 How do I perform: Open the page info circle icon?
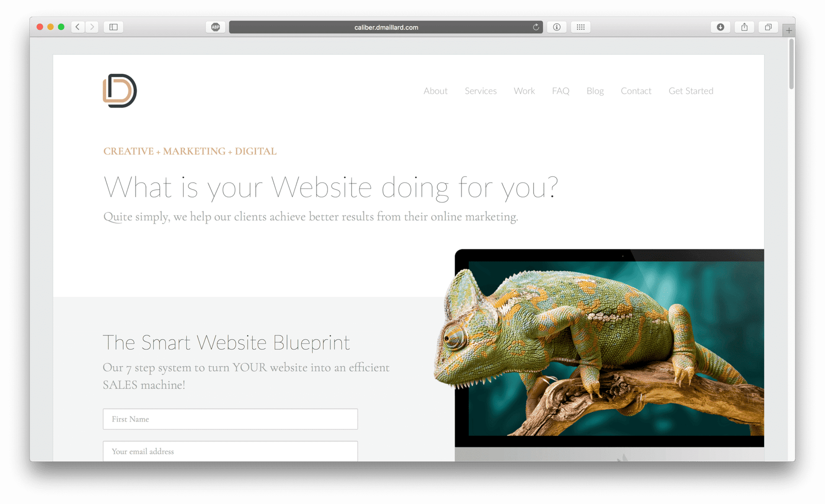[x=557, y=27]
